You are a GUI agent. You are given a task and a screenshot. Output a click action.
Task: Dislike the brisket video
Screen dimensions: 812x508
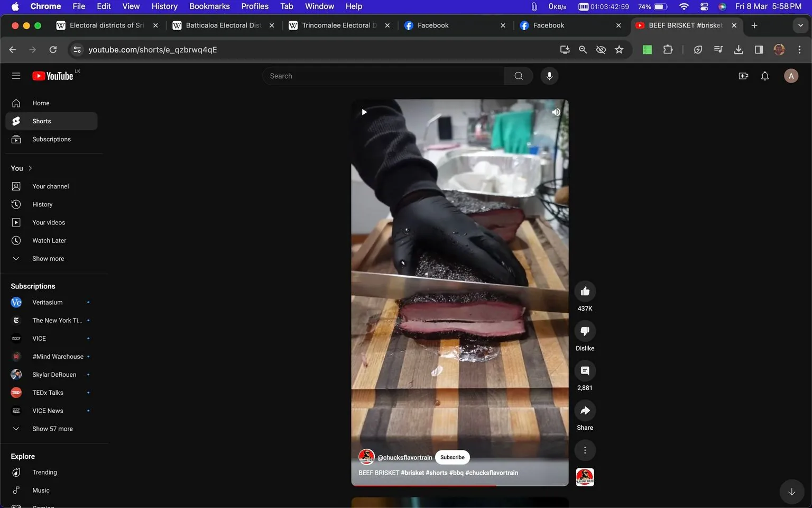[x=585, y=331]
